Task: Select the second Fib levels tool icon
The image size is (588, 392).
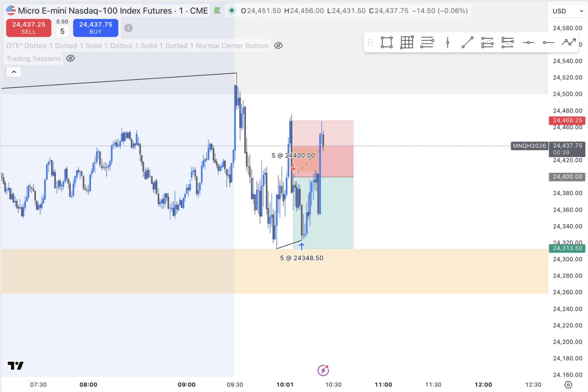Action: pos(507,43)
